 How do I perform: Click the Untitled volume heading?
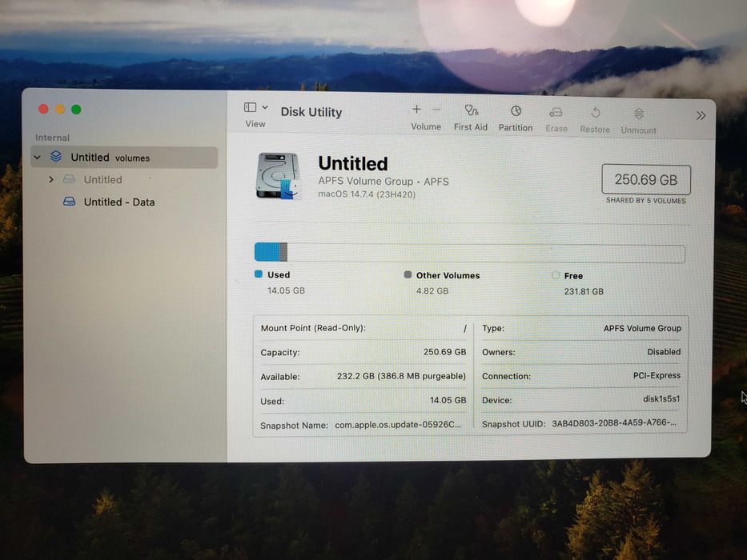coord(353,163)
